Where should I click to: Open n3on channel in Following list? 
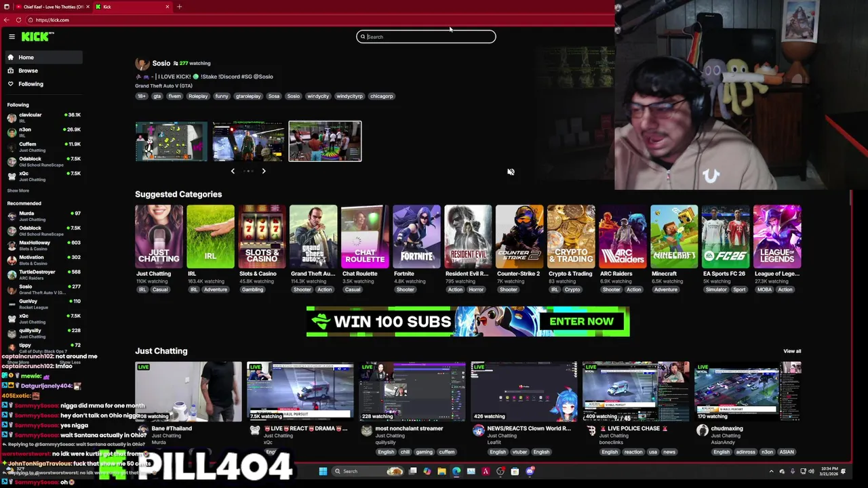click(44, 132)
